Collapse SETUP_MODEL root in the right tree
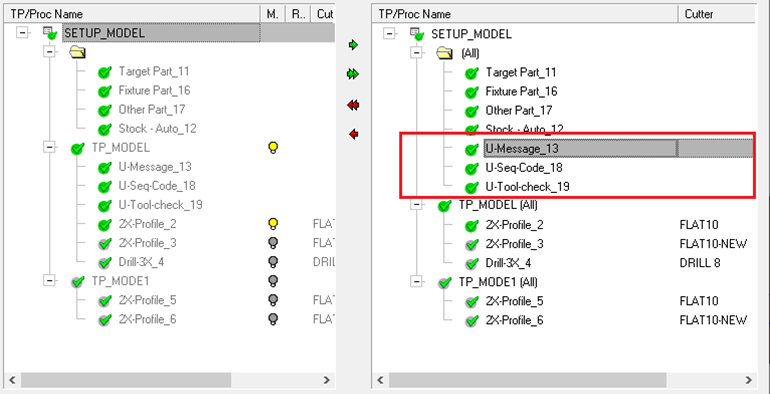This screenshot has width=770, height=394. [x=389, y=34]
